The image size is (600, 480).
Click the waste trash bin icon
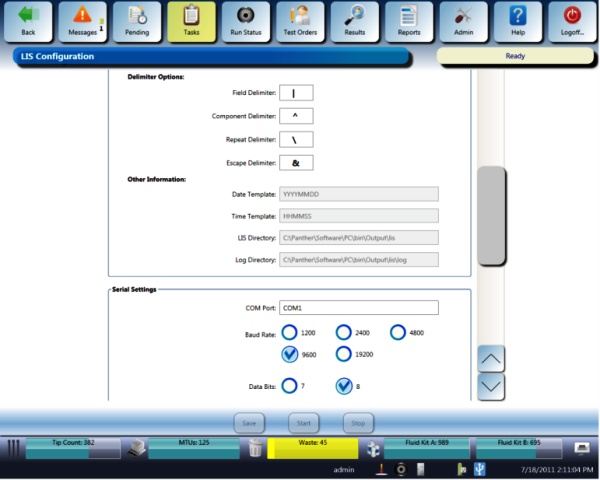tap(256, 447)
